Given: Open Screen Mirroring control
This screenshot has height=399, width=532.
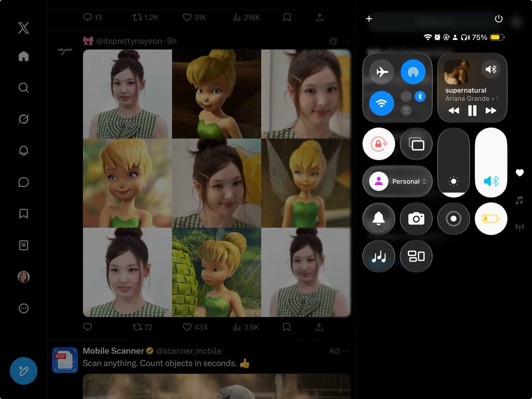Looking at the screenshot, I should coord(416,144).
